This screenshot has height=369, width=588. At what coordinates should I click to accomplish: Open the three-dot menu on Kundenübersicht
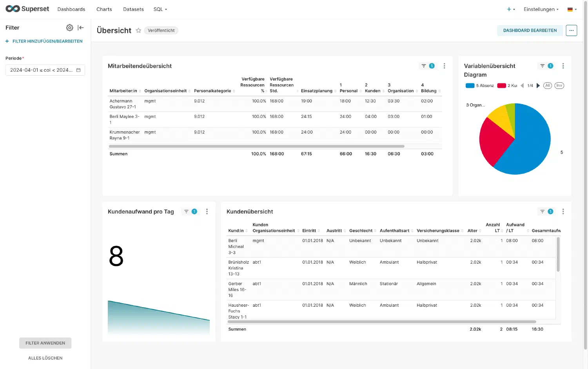click(563, 211)
